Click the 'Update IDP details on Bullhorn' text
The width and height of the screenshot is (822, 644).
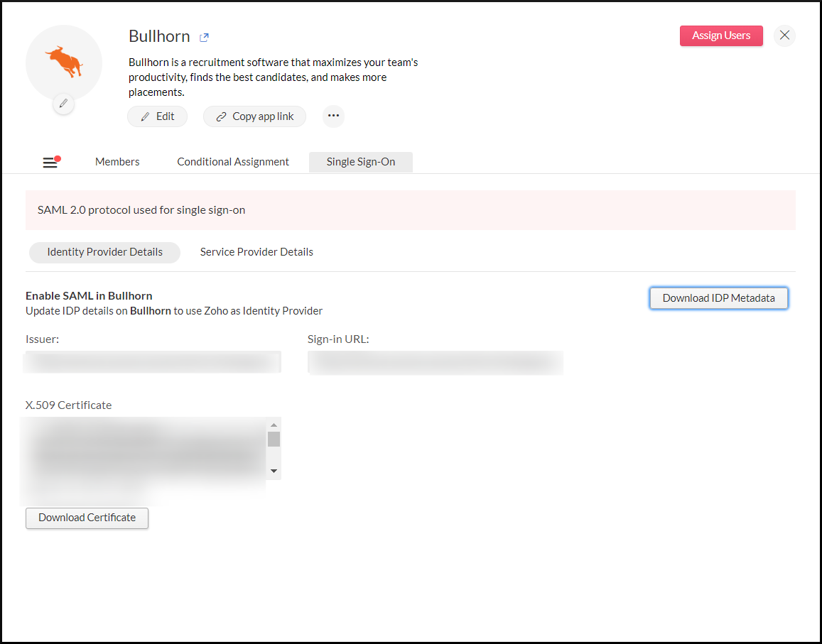(174, 311)
